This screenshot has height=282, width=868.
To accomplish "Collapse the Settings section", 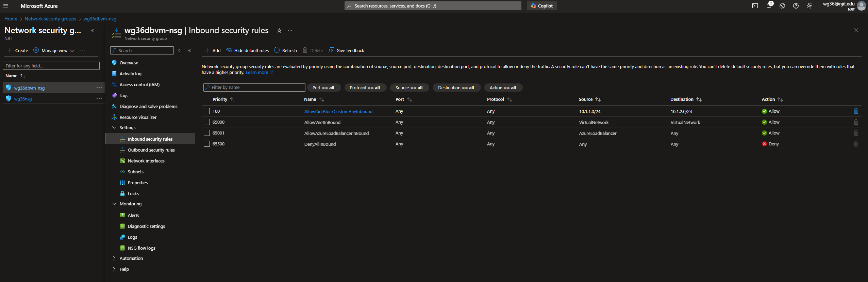I will [x=114, y=127].
